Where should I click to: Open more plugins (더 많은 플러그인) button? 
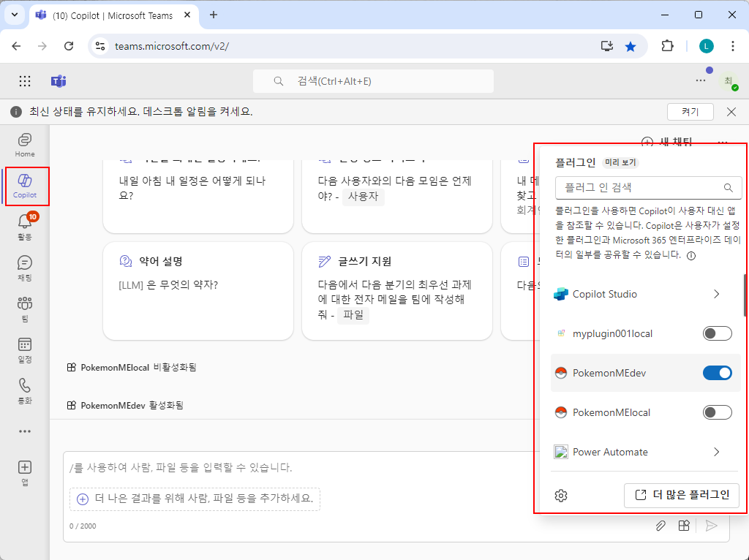pyautogui.click(x=682, y=495)
